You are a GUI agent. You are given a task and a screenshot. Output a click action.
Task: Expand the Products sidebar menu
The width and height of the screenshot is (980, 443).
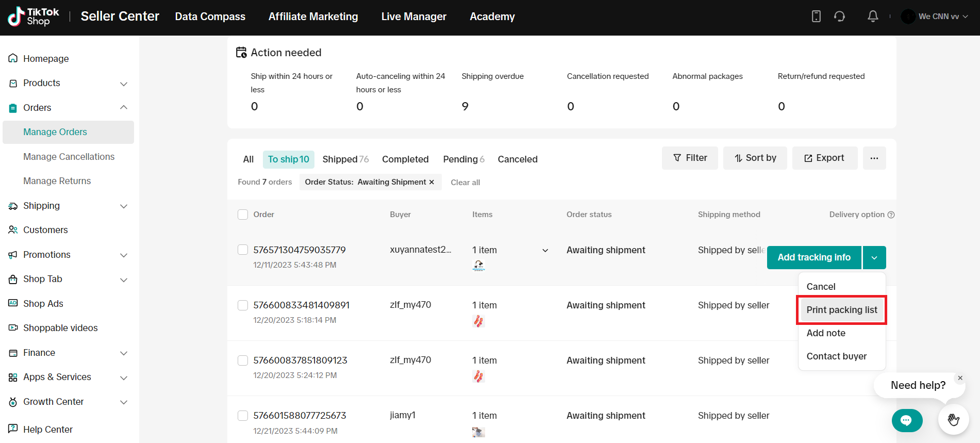(x=123, y=84)
